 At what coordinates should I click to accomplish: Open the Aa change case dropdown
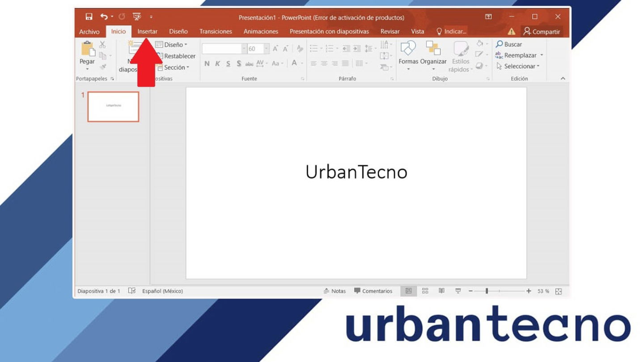(278, 63)
